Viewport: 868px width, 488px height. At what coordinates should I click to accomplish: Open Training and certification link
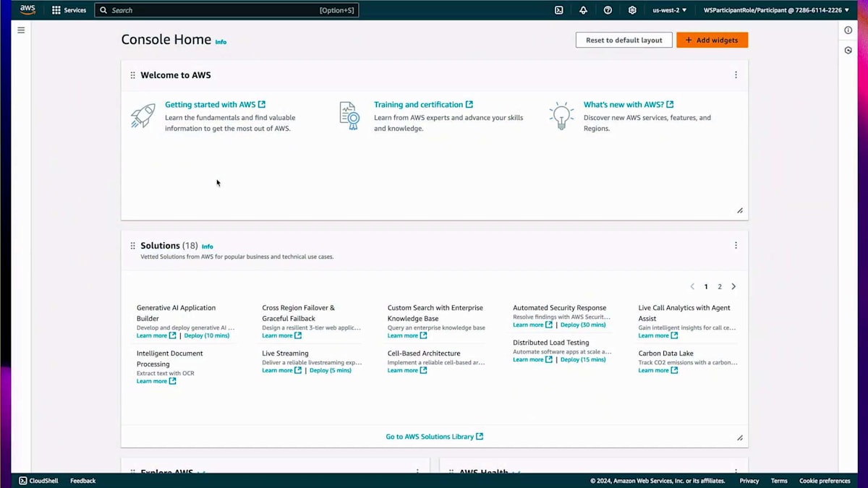coord(423,105)
